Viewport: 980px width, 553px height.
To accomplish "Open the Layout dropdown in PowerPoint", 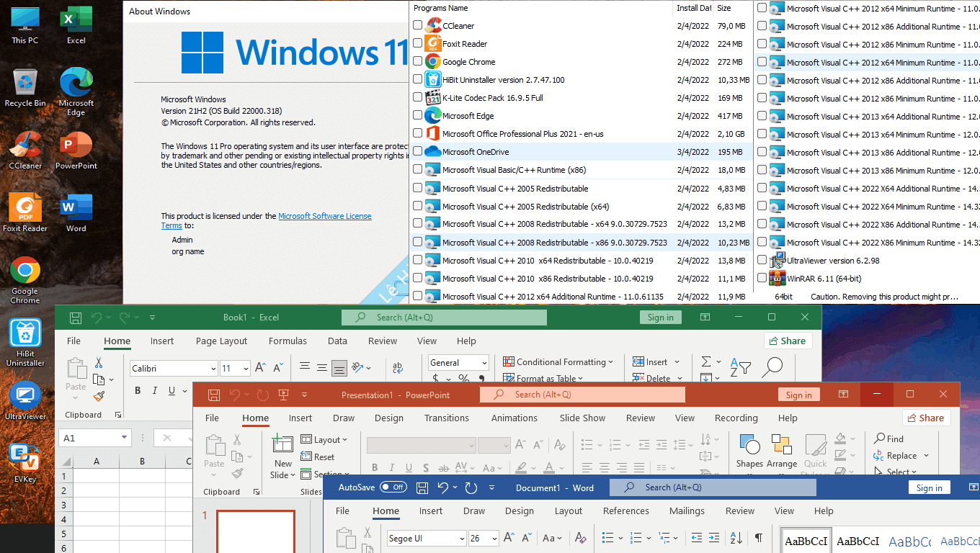I will pos(324,439).
